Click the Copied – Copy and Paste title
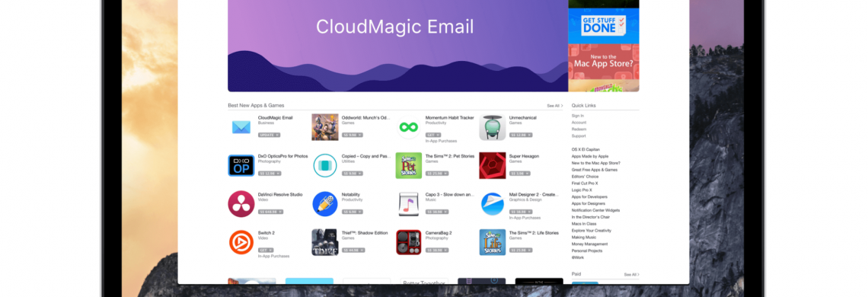The image size is (868, 297). 366,156
